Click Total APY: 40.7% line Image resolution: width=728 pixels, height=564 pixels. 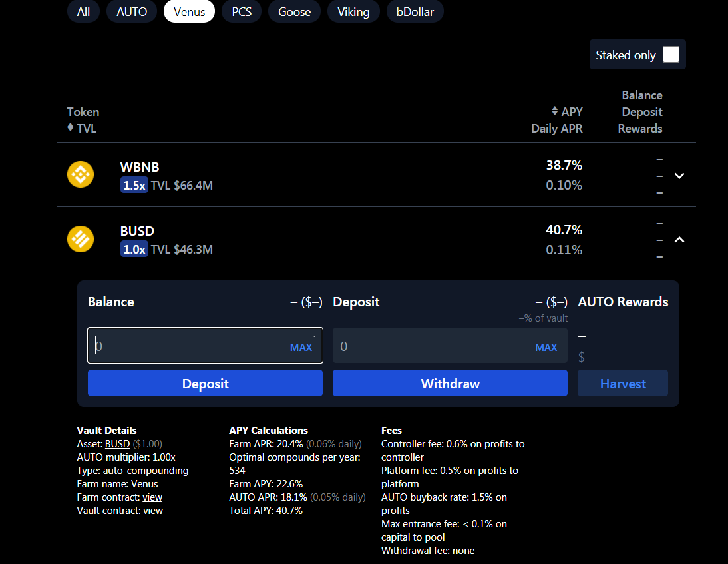click(266, 511)
